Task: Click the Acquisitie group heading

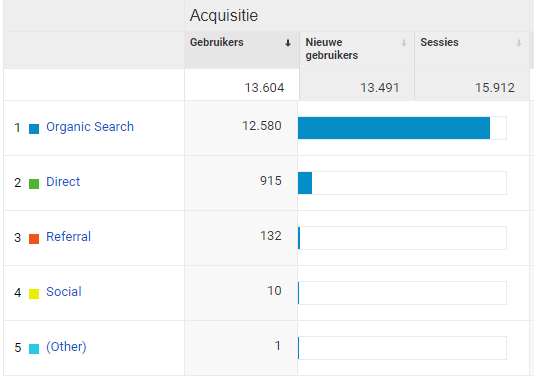Action: point(224,16)
